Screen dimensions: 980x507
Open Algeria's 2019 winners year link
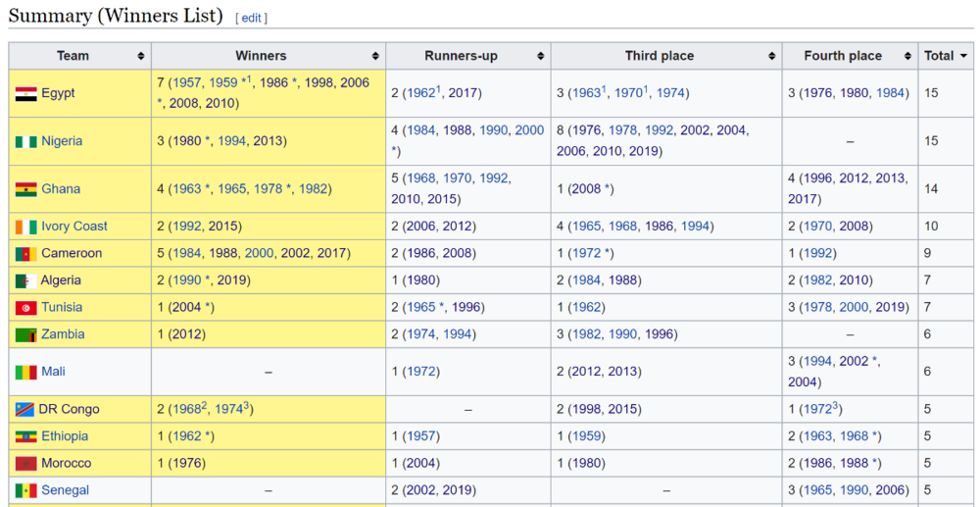231,280
